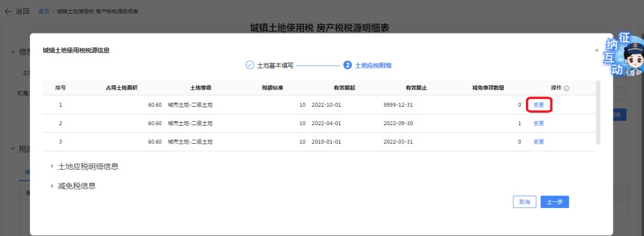
Task: Click the 土地应税明细 step label
Action: tap(373, 66)
